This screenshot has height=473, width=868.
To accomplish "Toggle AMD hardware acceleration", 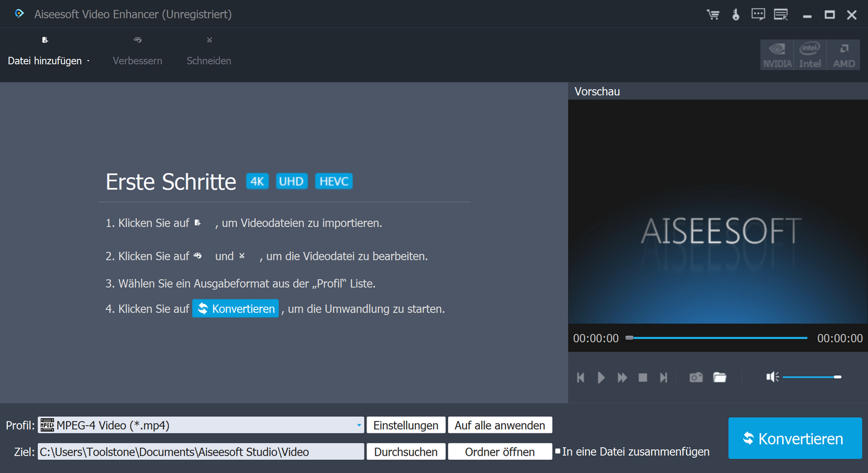I will [x=843, y=55].
